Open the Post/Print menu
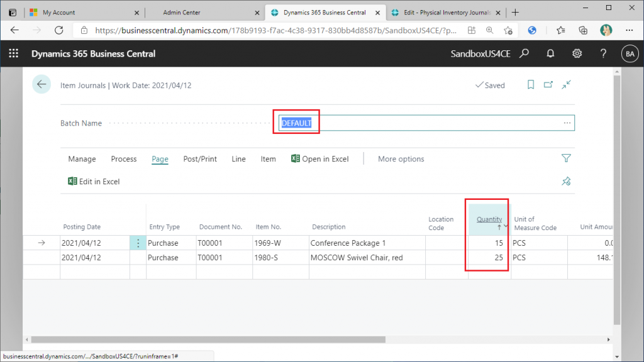The image size is (644, 362). tap(200, 159)
